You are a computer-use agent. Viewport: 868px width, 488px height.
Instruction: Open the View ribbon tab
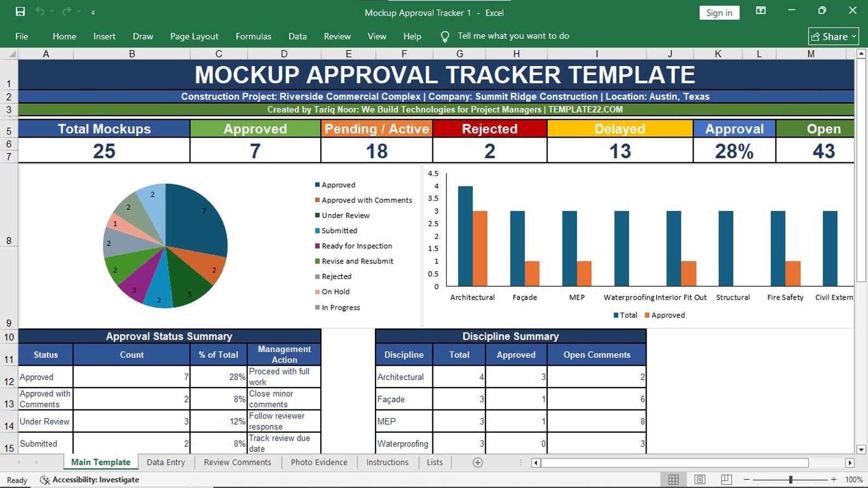pyautogui.click(x=377, y=36)
